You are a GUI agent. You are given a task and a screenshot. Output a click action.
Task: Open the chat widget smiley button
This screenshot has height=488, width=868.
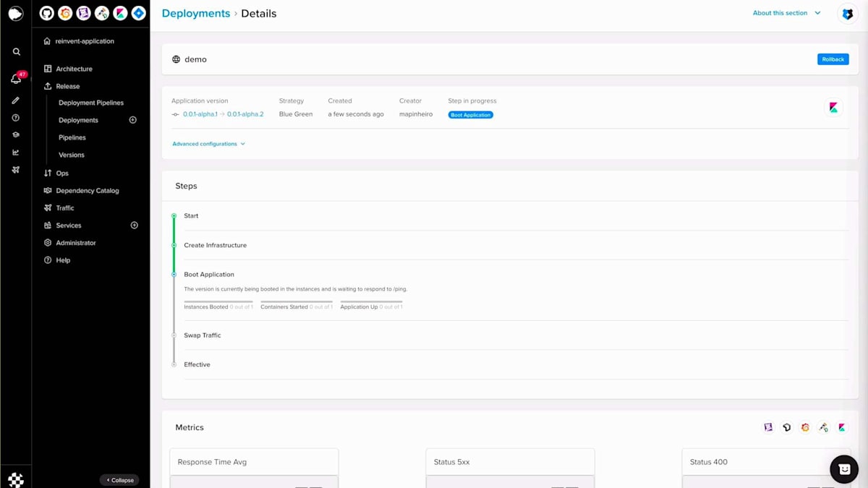click(843, 469)
